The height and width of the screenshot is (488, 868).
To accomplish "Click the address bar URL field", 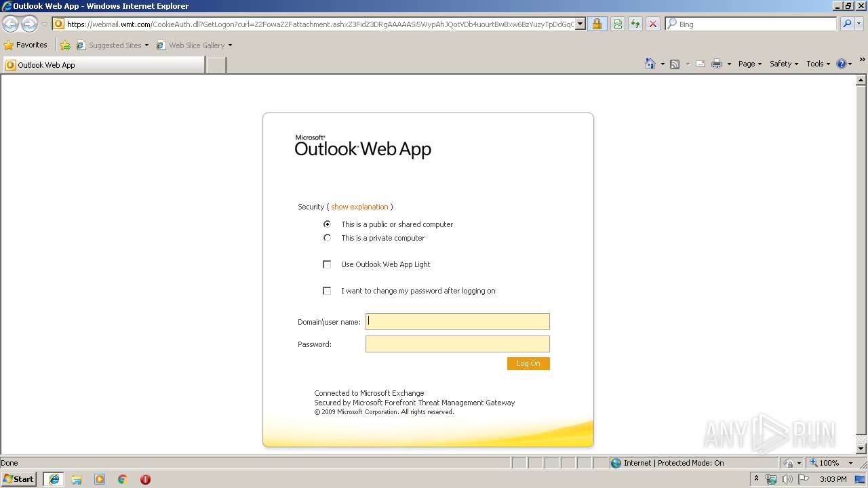I will coord(319,24).
